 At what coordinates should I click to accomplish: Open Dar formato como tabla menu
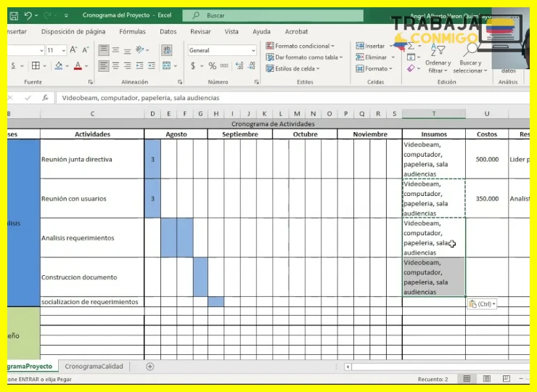(305, 57)
